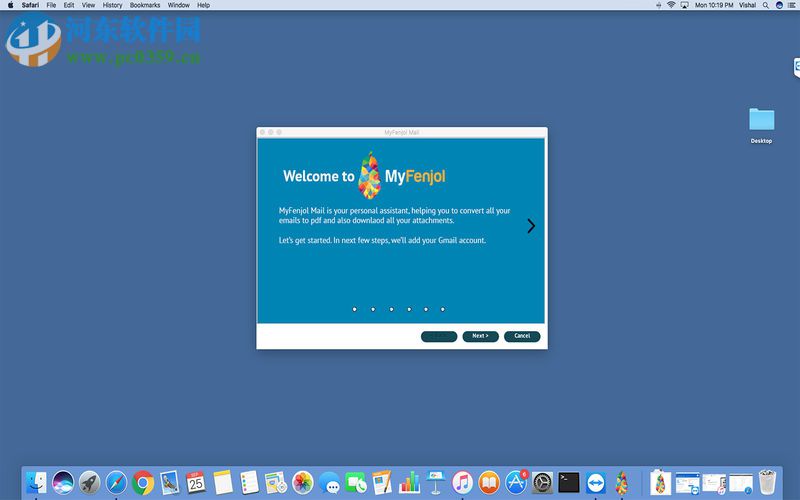Click the right chevron arrow in MyFenjol welcome

pos(531,226)
